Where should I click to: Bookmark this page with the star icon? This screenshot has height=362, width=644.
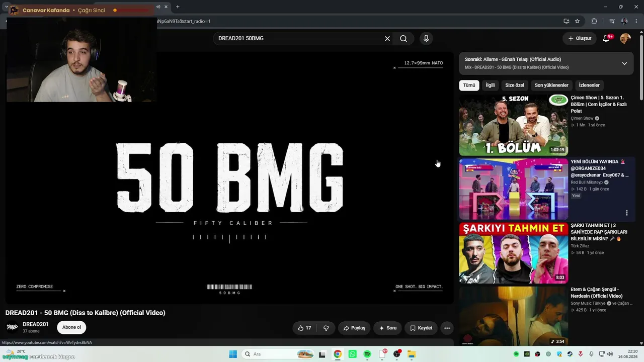[577, 21]
